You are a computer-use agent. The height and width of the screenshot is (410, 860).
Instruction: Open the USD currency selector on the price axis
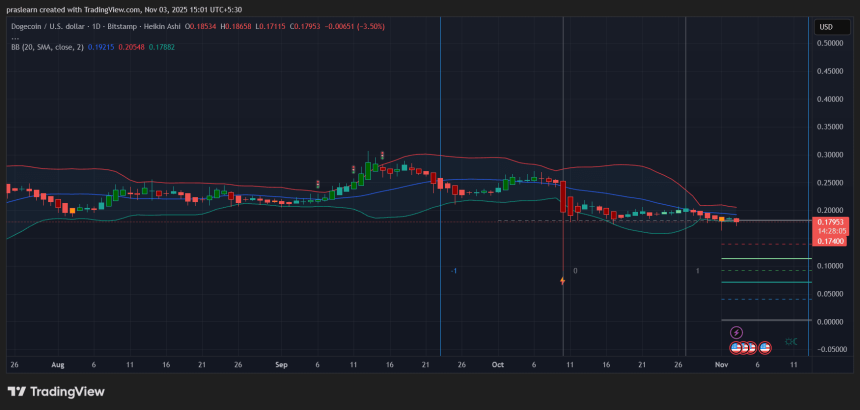(826, 27)
